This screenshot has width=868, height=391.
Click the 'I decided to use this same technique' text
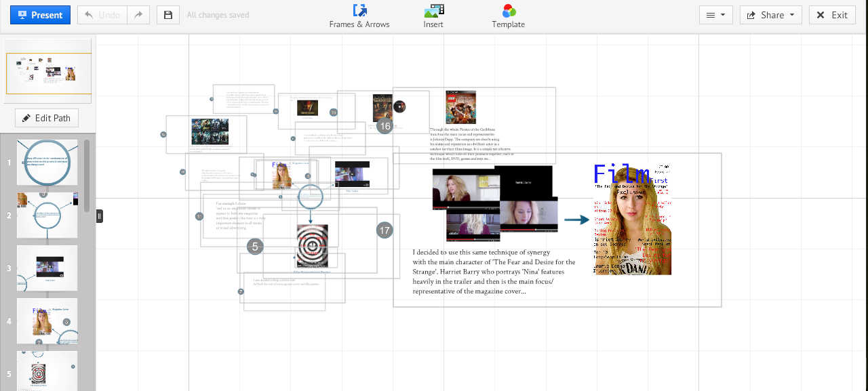pyautogui.click(x=494, y=272)
